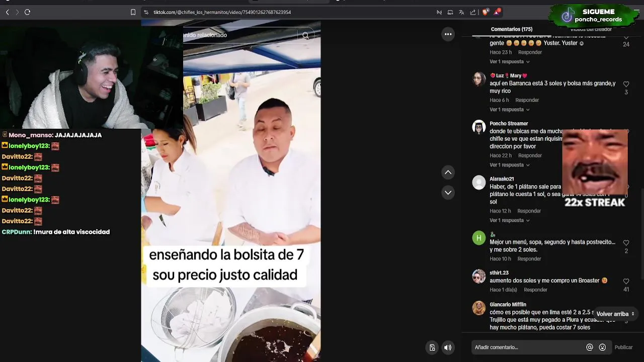Like the 'Mejor un menú' comment
Viewport: 644px width, 362px height.
[626, 243]
